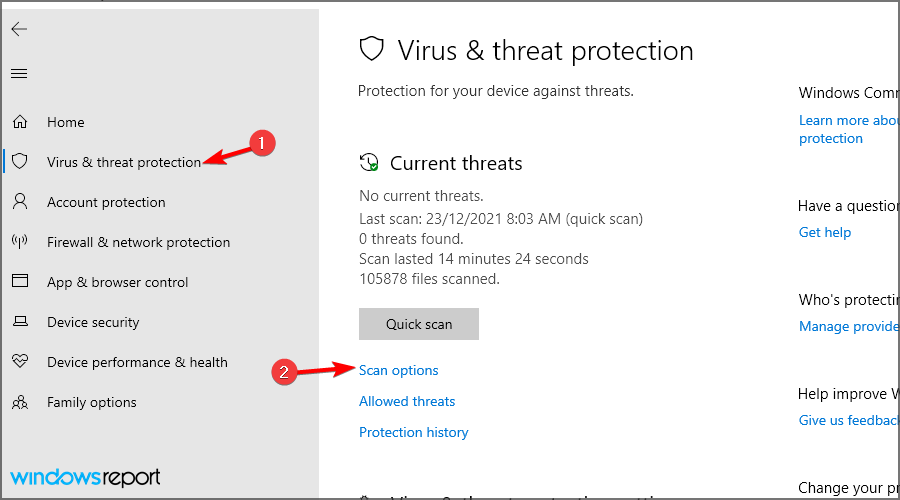The height and width of the screenshot is (500, 900).
Task: View Allowed threats
Action: (x=407, y=401)
